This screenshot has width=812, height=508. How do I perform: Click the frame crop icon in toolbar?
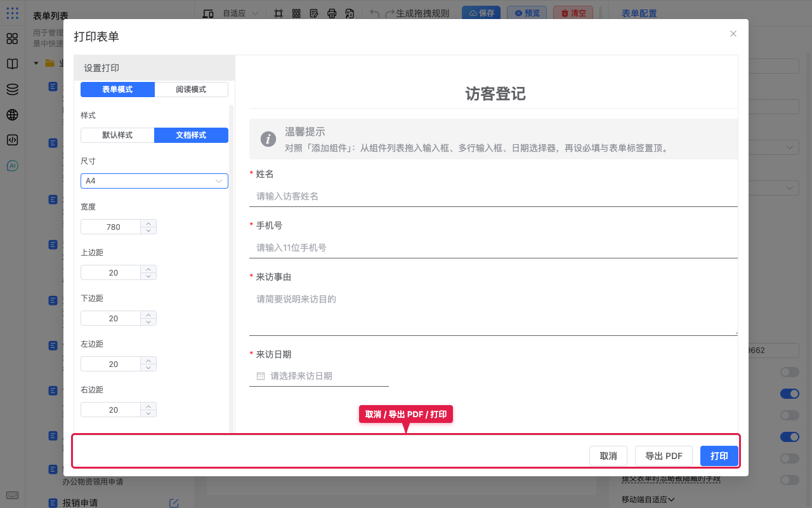click(278, 13)
